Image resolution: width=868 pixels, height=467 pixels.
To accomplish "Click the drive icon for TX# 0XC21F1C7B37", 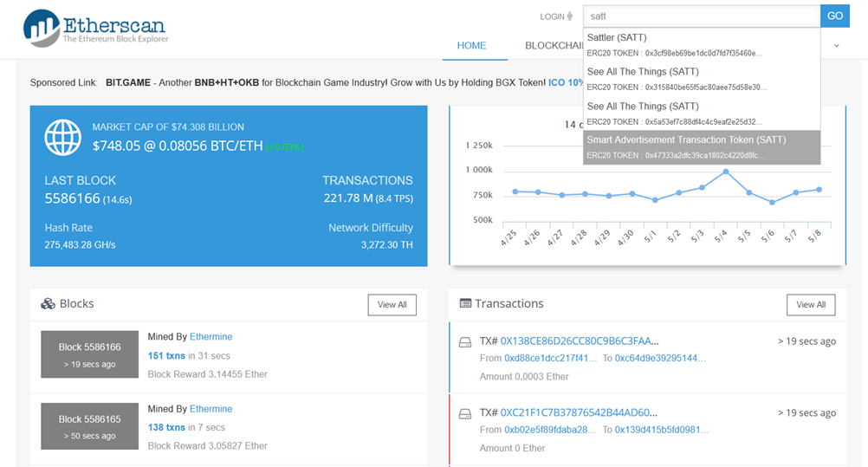I will click(465, 413).
